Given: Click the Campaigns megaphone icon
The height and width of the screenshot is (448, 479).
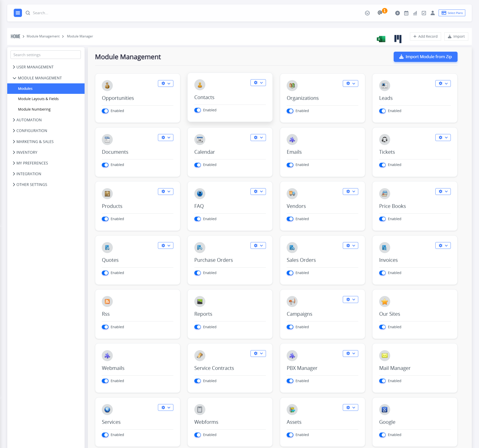Looking at the screenshot, I should (x=292, y=301).
